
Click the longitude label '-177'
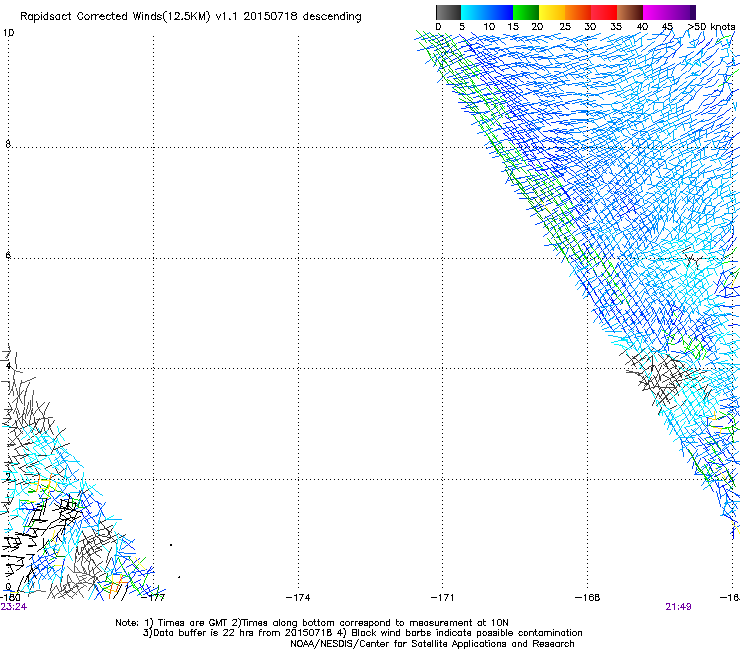point(153,598)
